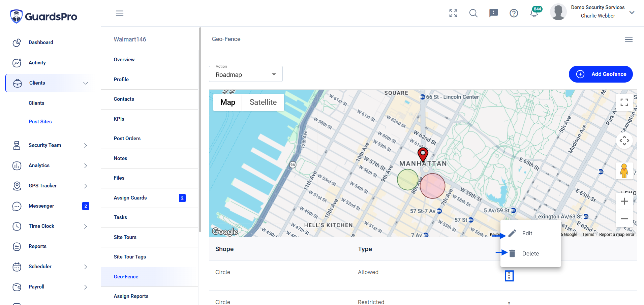
Task: Toggle map fullscreen view button
Action: [x=624, y=102]
